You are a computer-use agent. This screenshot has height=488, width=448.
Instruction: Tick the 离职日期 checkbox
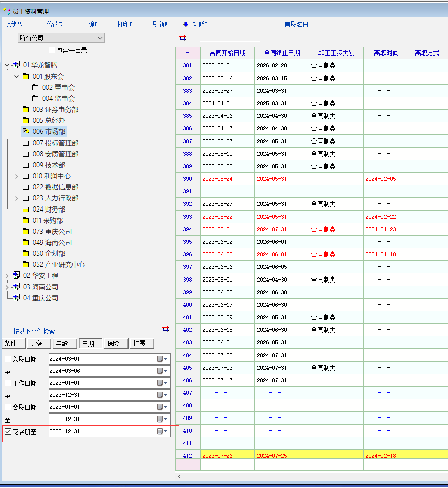8,407
